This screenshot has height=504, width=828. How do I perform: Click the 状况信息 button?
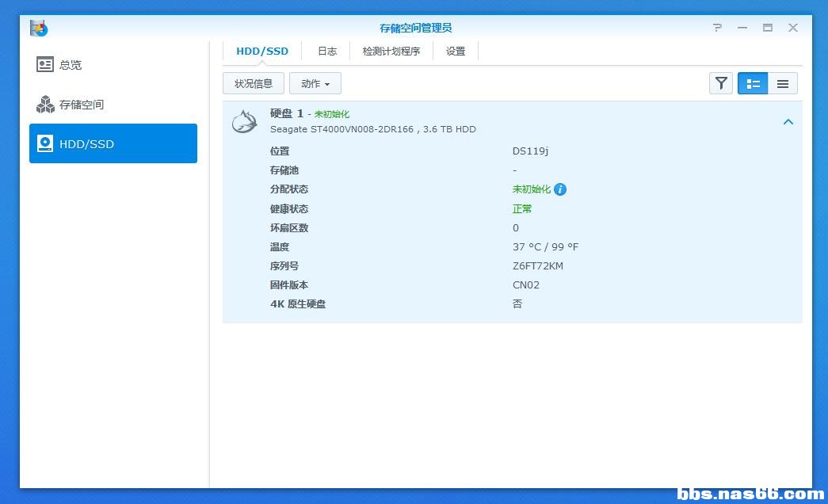tap(254, 83)
